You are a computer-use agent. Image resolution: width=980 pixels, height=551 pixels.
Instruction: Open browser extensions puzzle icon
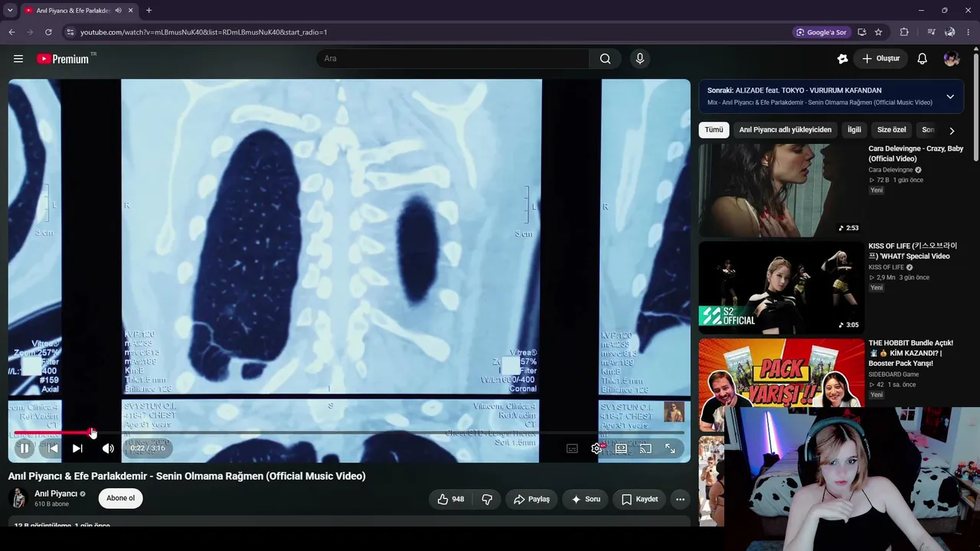point(904,32)
